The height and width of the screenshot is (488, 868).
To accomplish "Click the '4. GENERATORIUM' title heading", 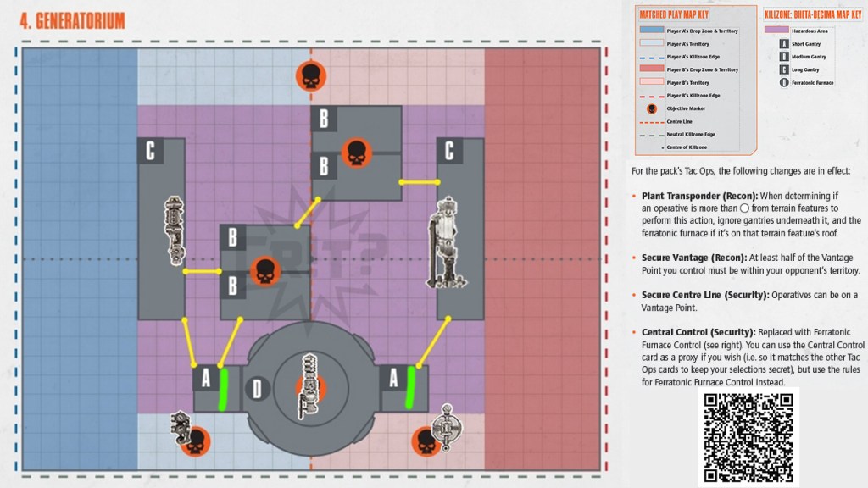I will (72, 20).
